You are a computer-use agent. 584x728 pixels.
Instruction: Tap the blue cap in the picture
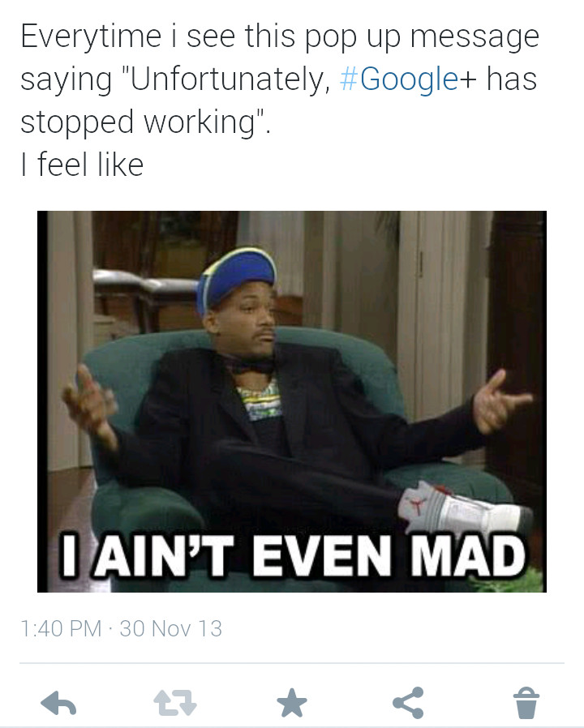click(236, 279)
